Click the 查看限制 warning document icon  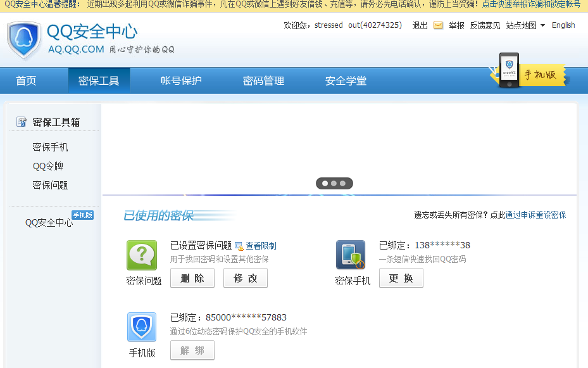coord(239,246)
